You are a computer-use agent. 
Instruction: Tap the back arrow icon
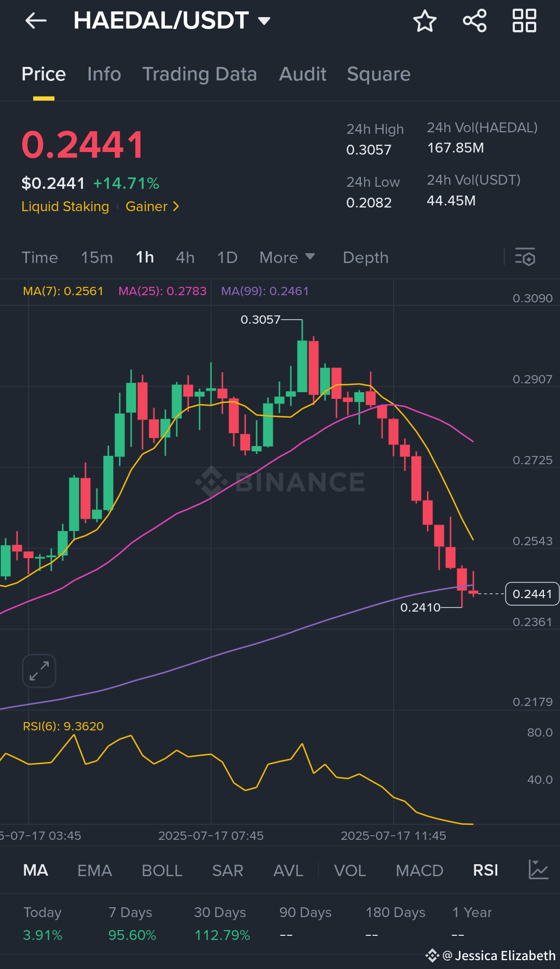36,21
